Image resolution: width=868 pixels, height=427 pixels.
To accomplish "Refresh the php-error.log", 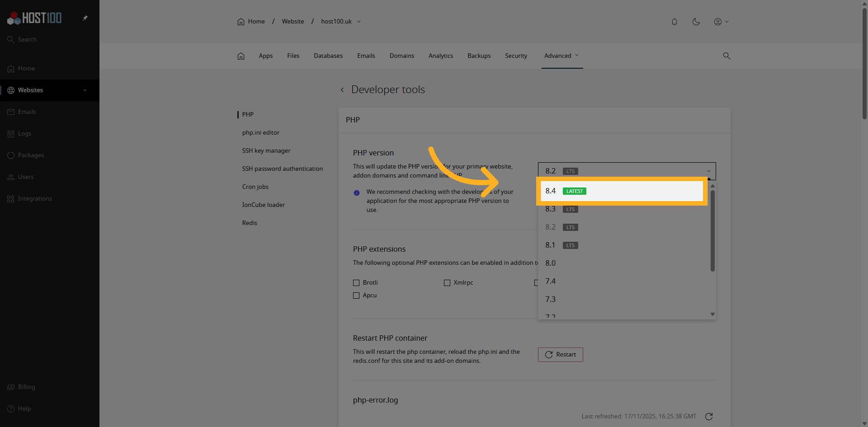I will click(709, 417).
